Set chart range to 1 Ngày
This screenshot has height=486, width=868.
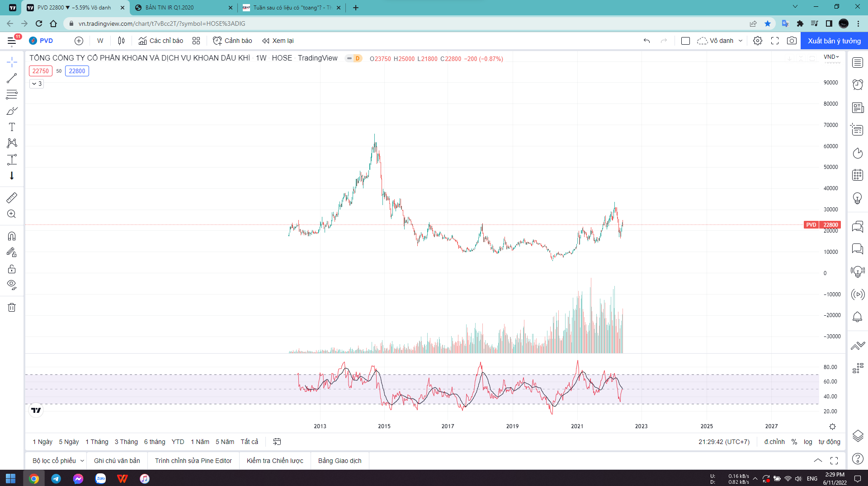point(42,442)
